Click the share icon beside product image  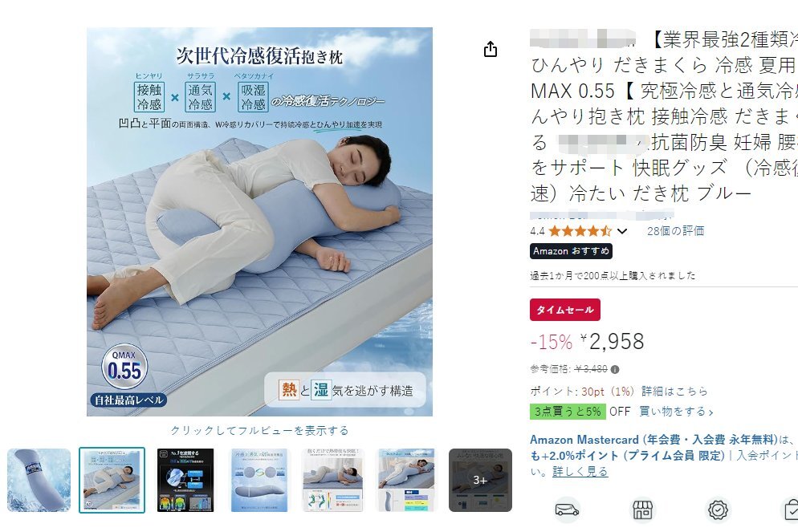coord(490,49)
